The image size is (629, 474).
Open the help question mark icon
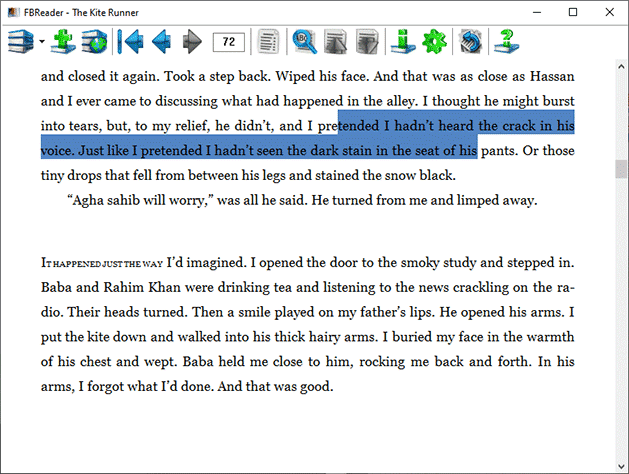[x=506, y=41]
